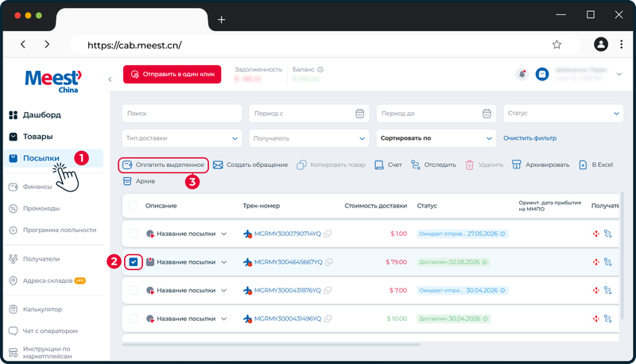
Task: Expand row details for parcel MGRMY3000431496YQ
Action: (224, 319)
